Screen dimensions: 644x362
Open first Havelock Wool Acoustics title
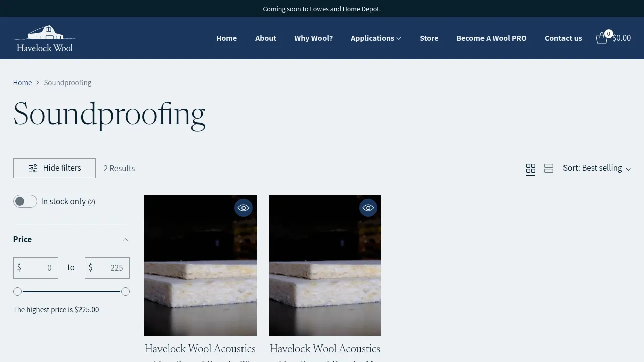200,352
